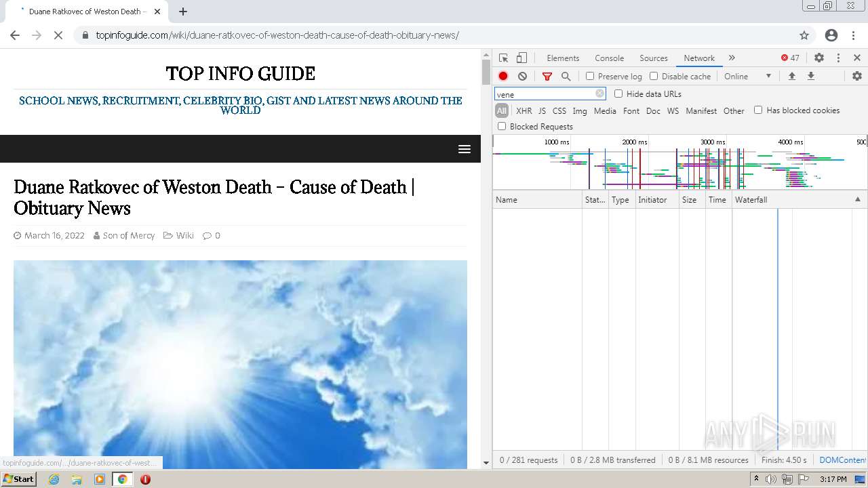Sort requests by Status column
Screen dimensions: 868x488
pyautogui.click(x=595, y=200)
